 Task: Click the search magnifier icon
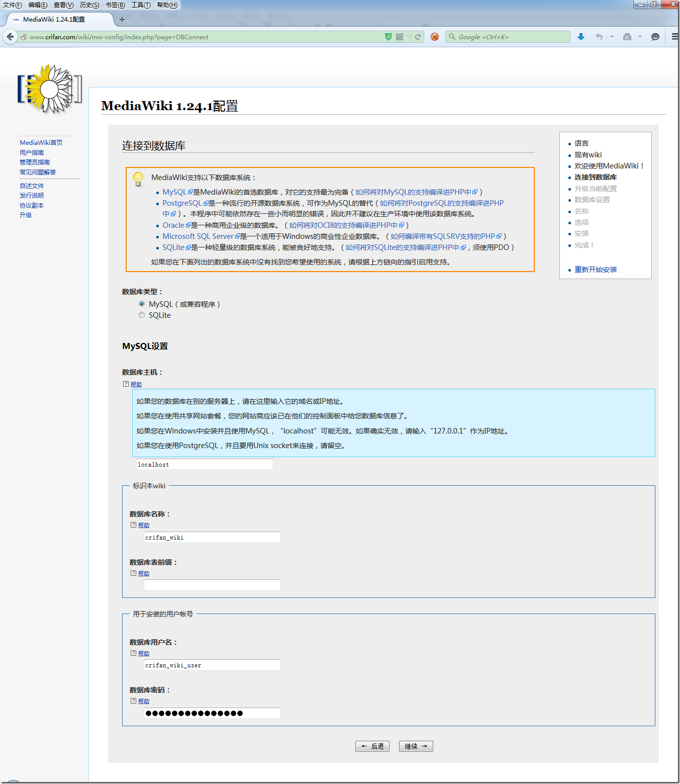point(452,37)
